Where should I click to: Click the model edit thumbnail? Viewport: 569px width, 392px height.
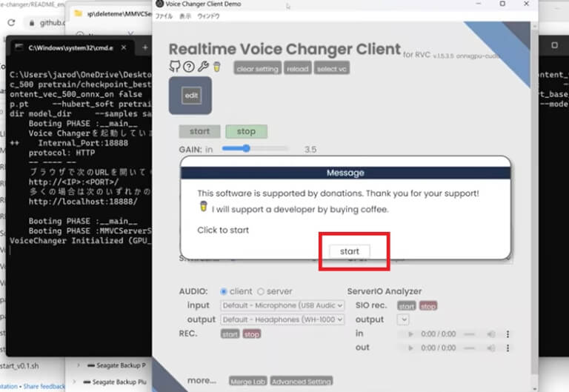tap(190, 96)
